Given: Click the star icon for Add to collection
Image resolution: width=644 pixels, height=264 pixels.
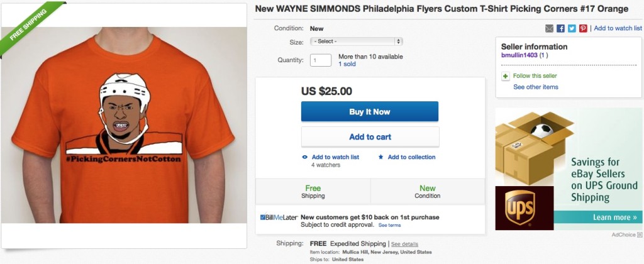Looking at the screenshot, I should point(380,157).
